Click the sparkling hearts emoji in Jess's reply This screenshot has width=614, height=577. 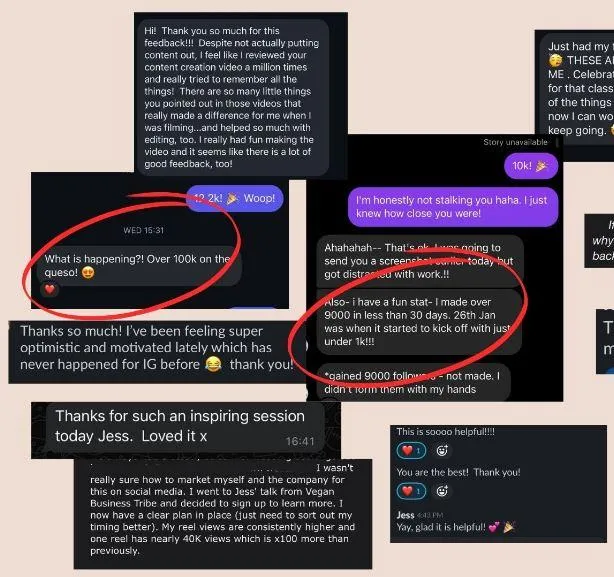click(x=494, y=528)
